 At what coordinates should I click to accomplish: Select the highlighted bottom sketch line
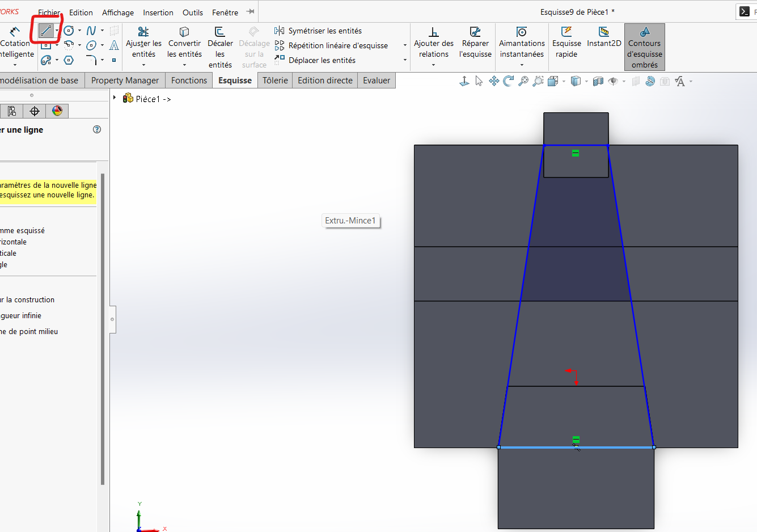576,447
